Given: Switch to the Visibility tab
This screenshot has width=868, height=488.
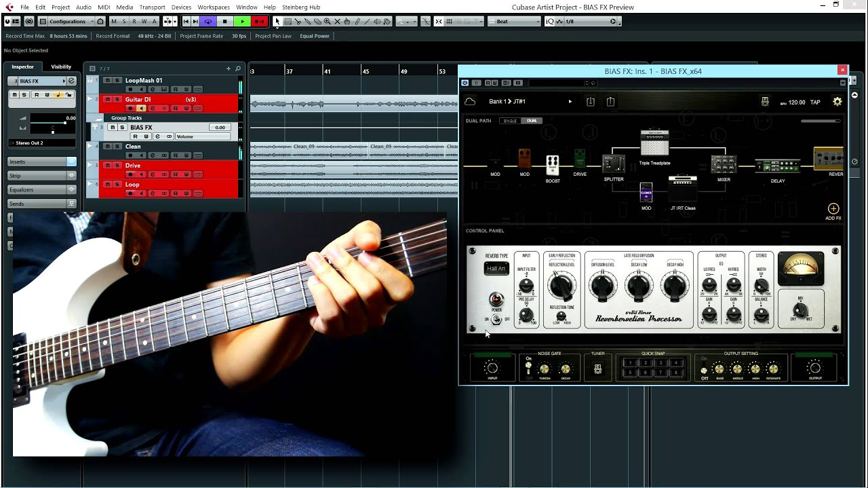Looking at the screenshot, I should point(61,67).
